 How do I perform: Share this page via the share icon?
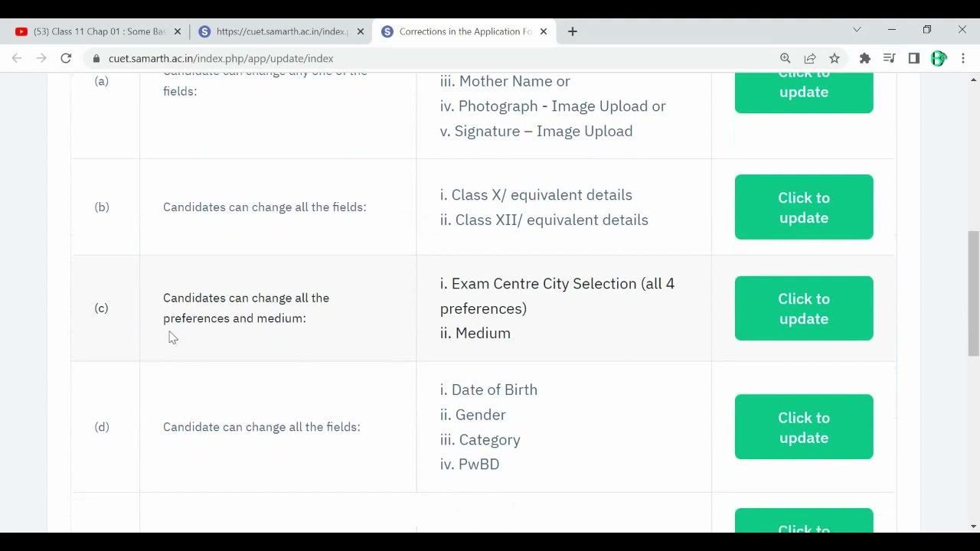[x=810, y=58]
